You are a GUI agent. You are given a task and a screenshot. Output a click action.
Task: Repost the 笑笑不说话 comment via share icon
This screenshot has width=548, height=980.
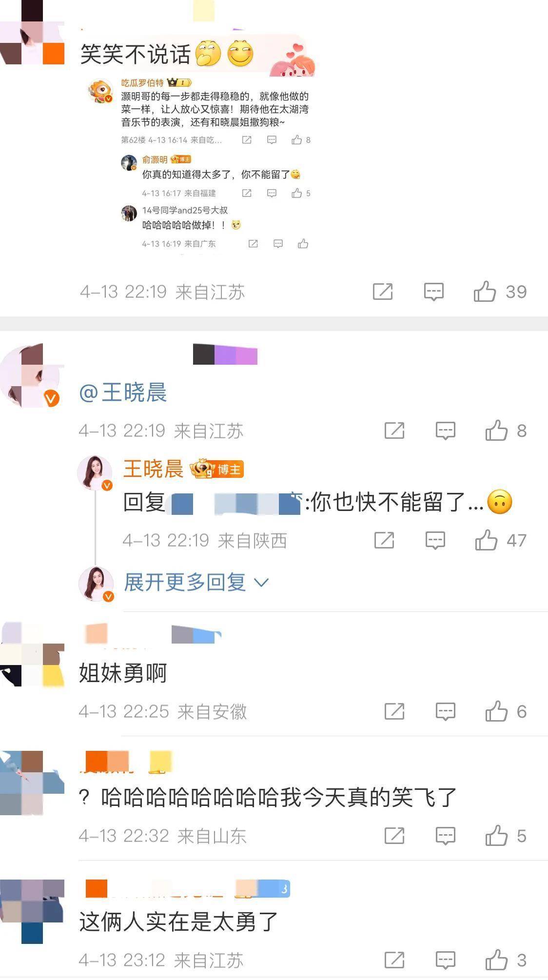point(383,292)
